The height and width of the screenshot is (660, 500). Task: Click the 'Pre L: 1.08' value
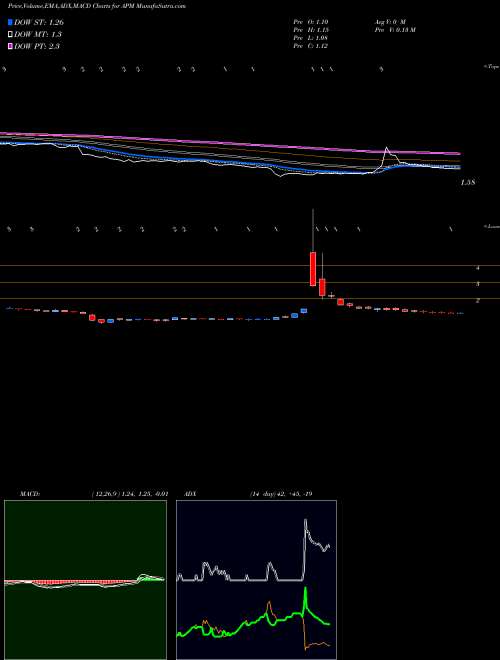tap(311, 38)
